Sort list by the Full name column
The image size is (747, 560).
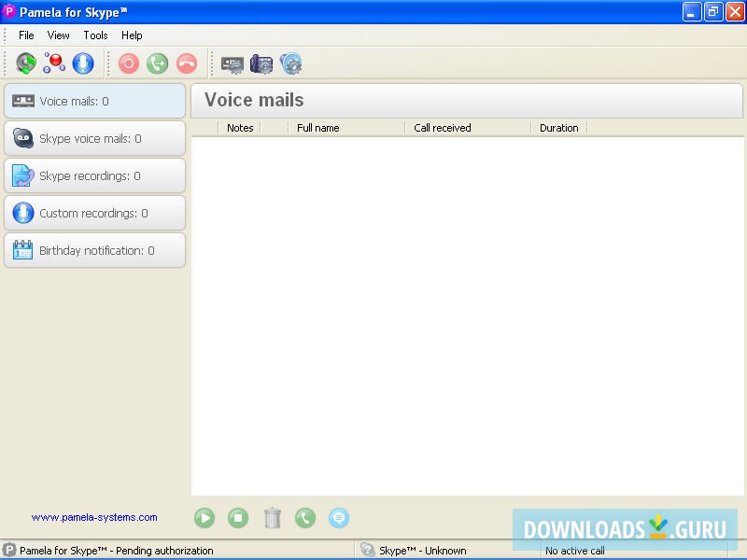pyautogui.click(x=346, y=128)
